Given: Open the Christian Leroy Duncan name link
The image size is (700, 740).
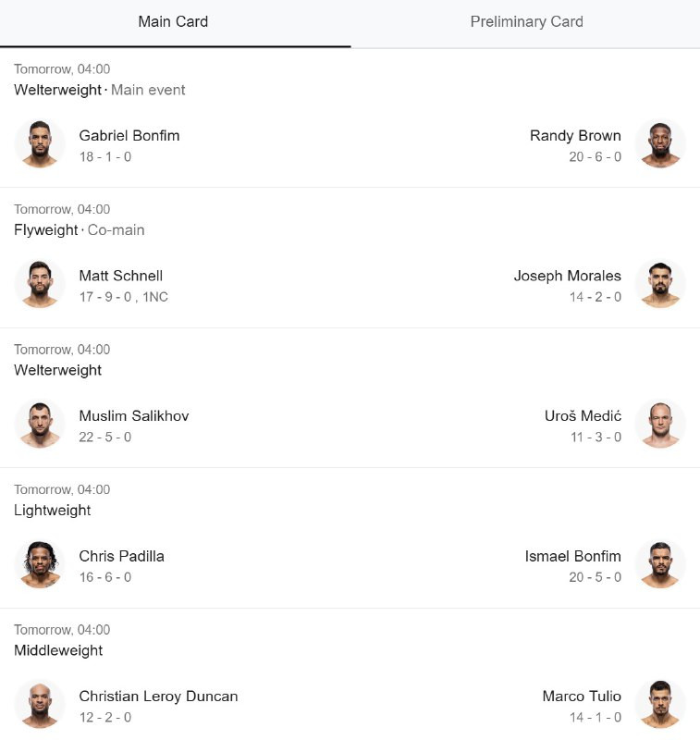Looking at the screenshot, I should point(158,697).
